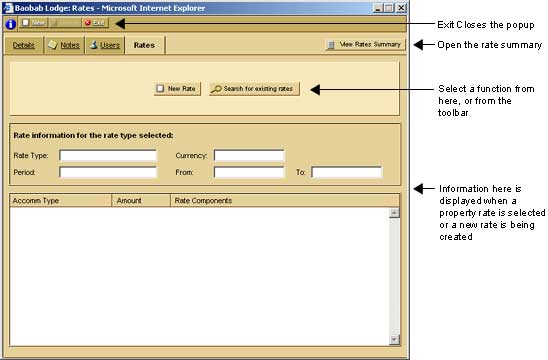
Task: Click the To date field
Action: 347,172
